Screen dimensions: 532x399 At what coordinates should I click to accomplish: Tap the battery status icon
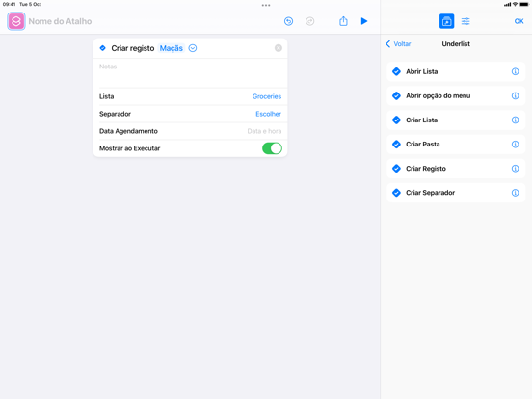(x=524, y=5)
